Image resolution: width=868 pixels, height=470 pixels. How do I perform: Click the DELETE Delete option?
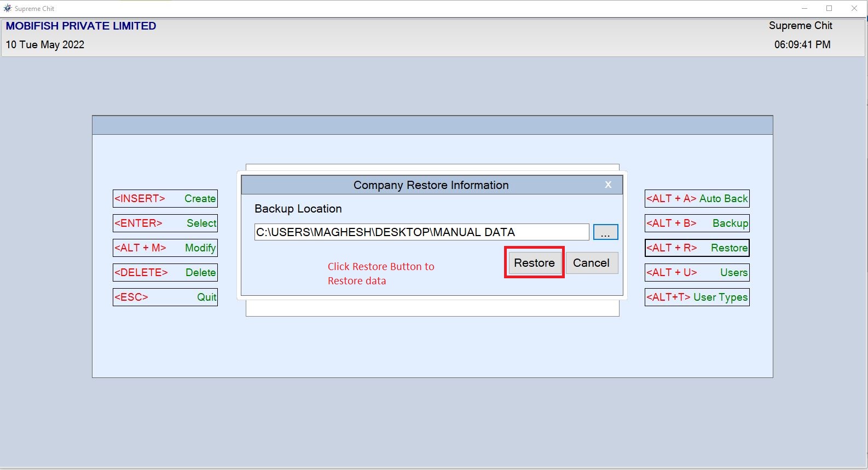(x=165, y=273)
